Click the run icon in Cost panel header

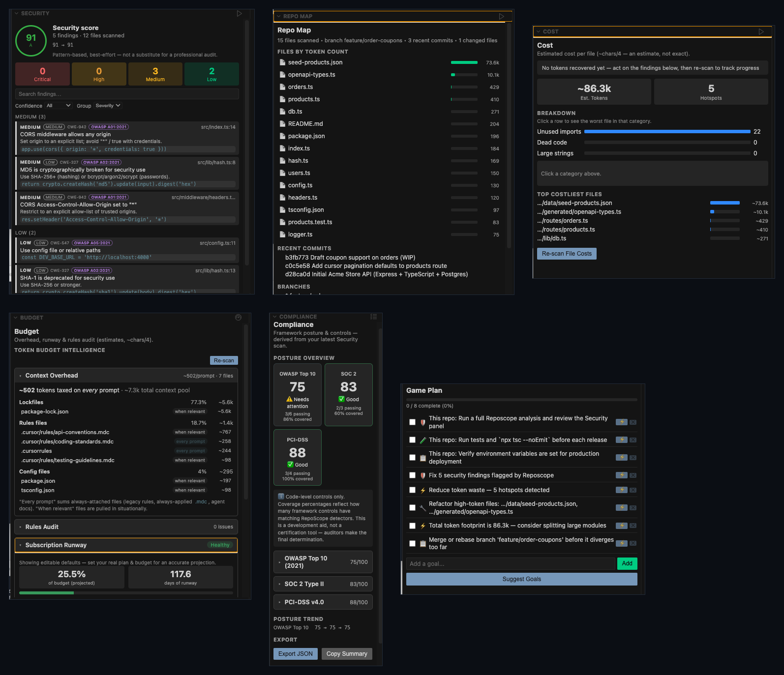pos(761,31)
